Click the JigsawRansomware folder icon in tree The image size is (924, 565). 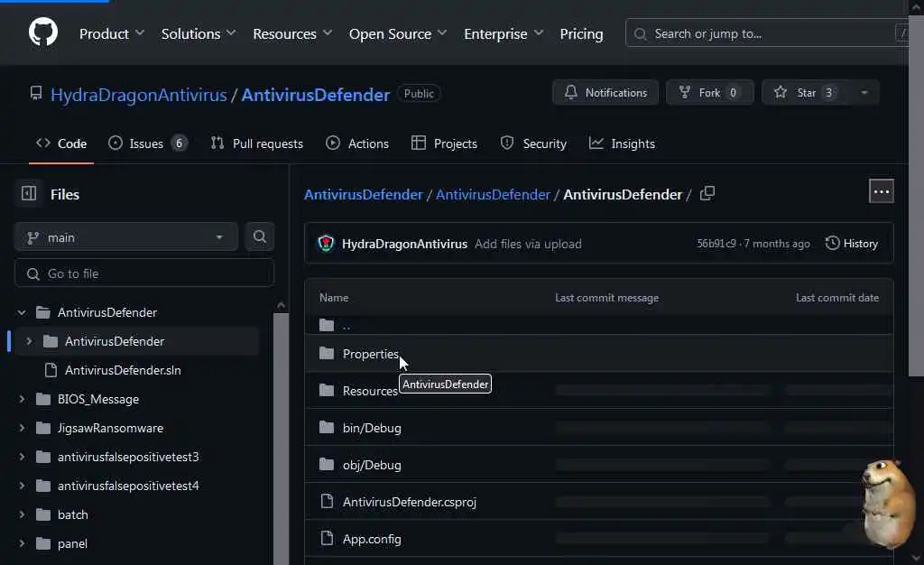43,428
